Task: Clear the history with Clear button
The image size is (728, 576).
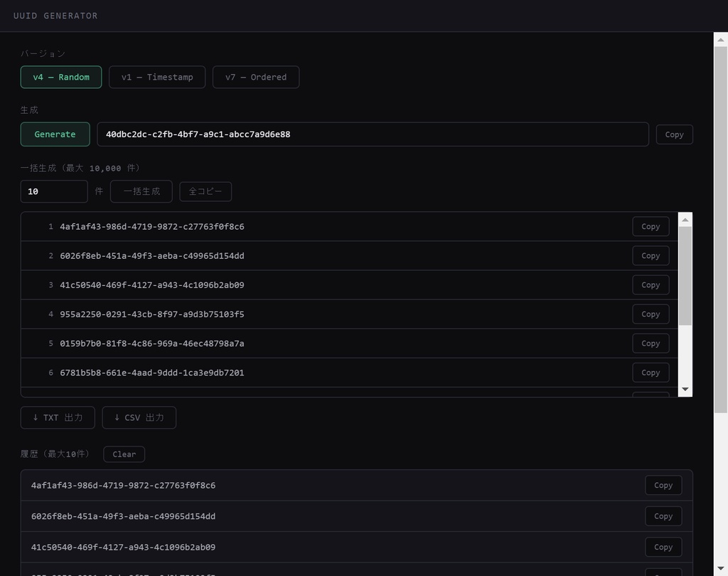Action: tap(124, 454)
